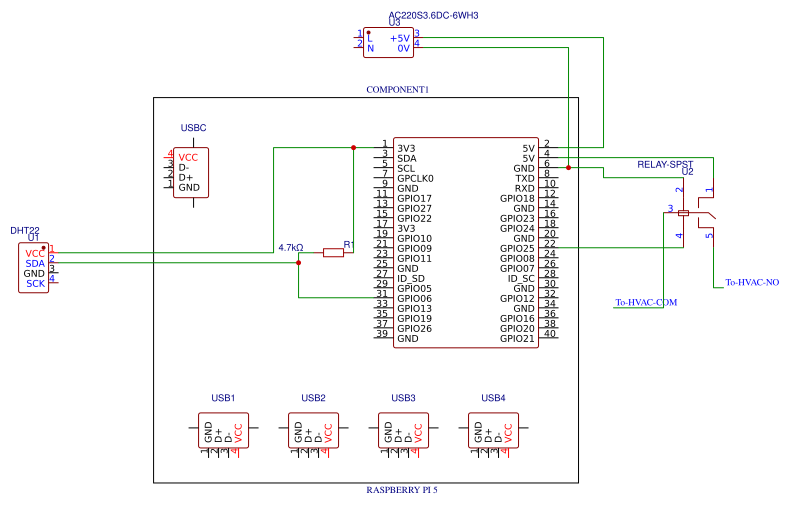
Task: Click the AC220S3.6DC-6WH3 part name
Action: [x=433, y=16]
